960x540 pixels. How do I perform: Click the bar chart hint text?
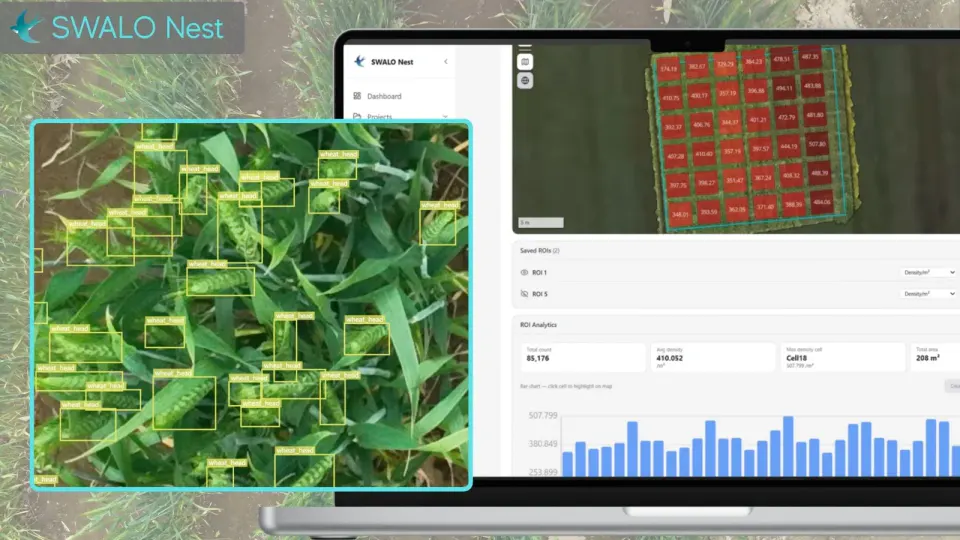566,386
